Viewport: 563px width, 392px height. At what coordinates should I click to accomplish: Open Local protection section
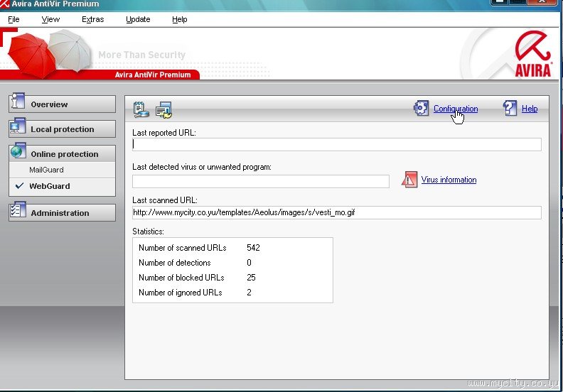tap(63, 129)
